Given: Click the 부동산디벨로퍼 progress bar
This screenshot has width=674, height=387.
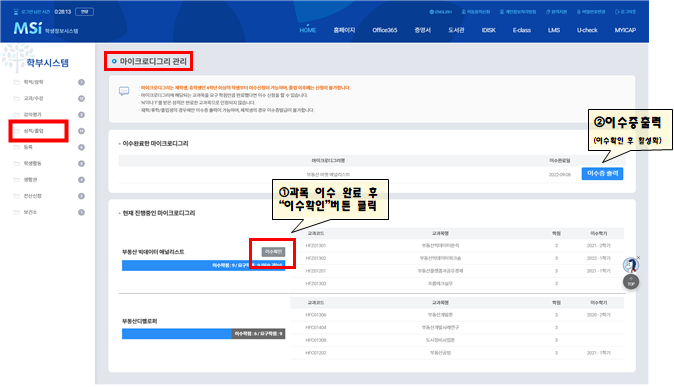Looking at the screenshot, I should click(x=203, y=334).
